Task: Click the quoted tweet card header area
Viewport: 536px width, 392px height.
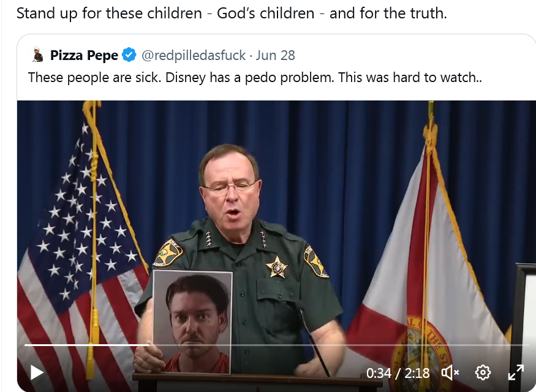Action: tap(164, 55)
